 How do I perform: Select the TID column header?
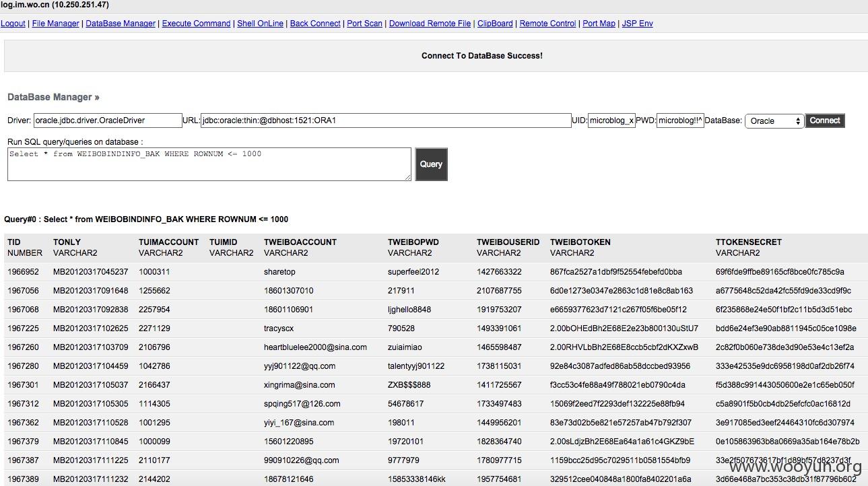pos(14,242)
